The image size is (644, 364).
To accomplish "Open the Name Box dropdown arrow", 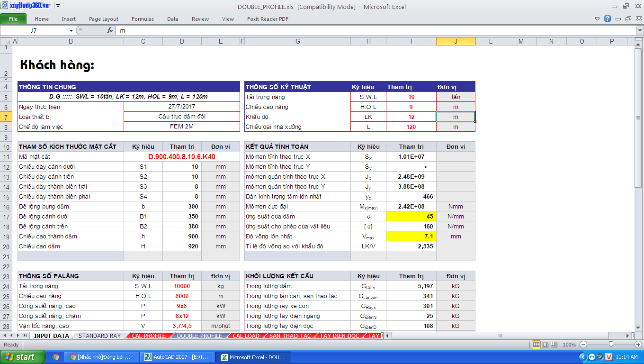I will pos(71,30).
